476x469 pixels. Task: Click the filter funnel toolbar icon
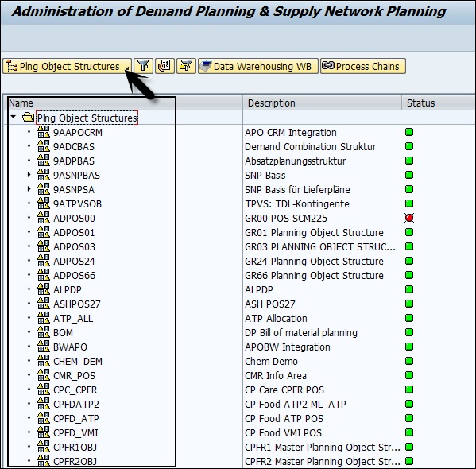click(143, 66)
